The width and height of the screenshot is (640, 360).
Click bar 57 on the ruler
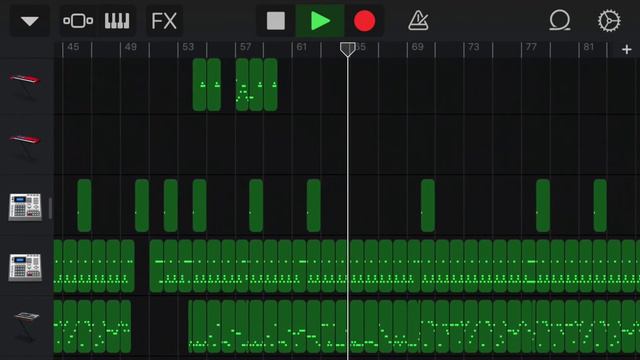coord(245,47)
